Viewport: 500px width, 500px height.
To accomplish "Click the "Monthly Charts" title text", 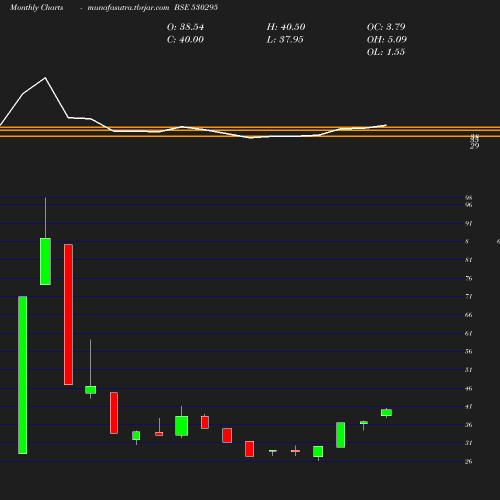I will click(36, 8).
